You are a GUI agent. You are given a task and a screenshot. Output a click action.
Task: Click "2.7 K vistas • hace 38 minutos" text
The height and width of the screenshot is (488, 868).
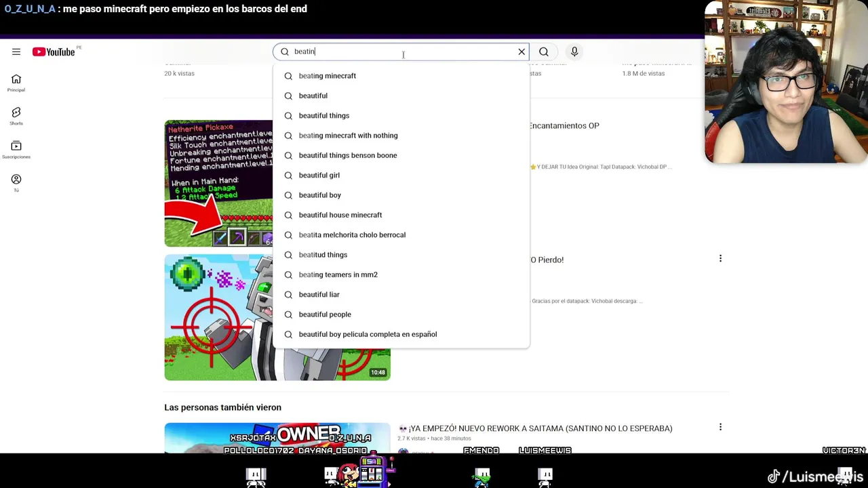[x=434, y=439]
